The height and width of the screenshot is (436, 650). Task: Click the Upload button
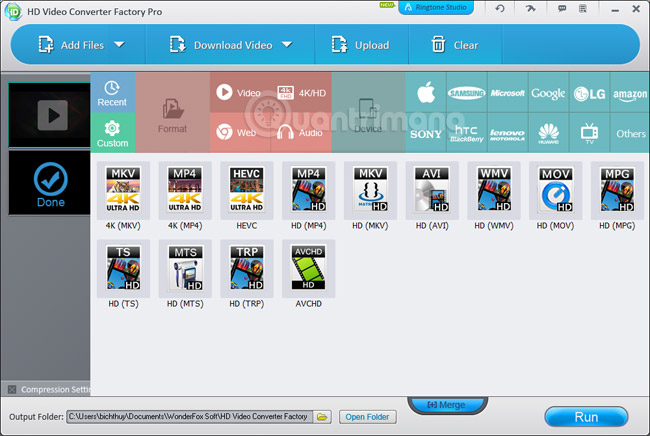pos(361,45)
